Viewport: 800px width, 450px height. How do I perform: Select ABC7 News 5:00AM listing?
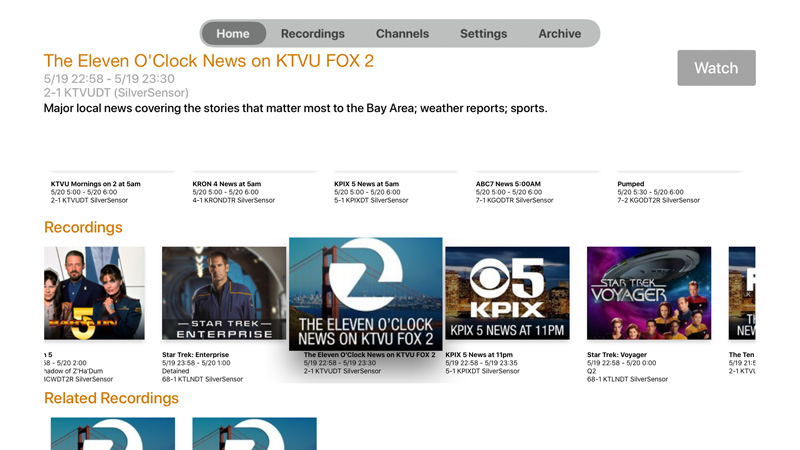coord(514,192)
